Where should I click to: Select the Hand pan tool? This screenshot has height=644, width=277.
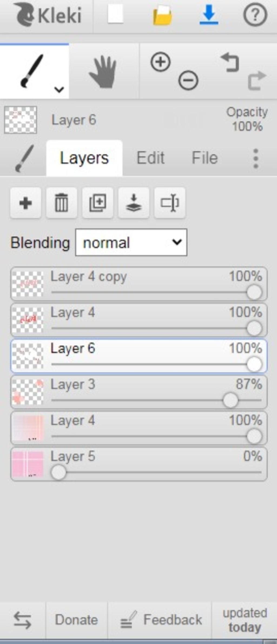tap(104, 71)
